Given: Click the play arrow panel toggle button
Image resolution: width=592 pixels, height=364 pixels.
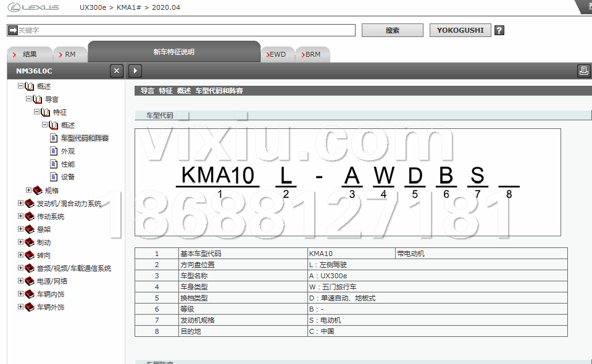Looking at the screenshot, I should 135,71.
